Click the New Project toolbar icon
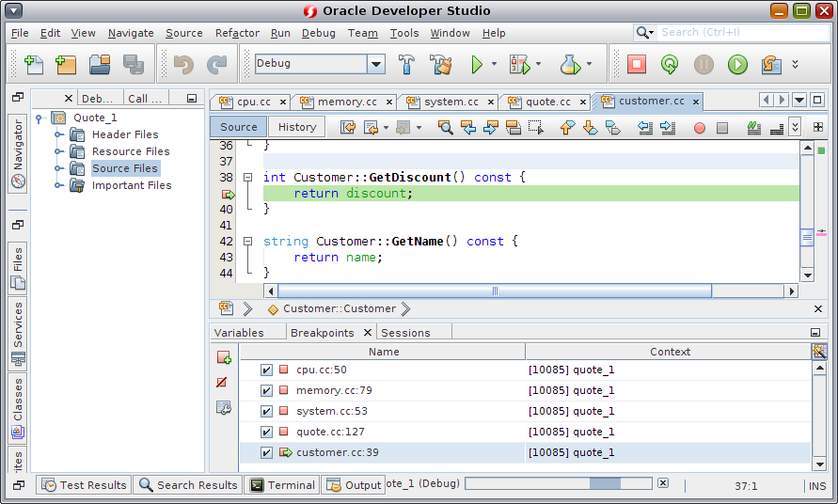Viewport: 838px width, 504px height. 66,64
